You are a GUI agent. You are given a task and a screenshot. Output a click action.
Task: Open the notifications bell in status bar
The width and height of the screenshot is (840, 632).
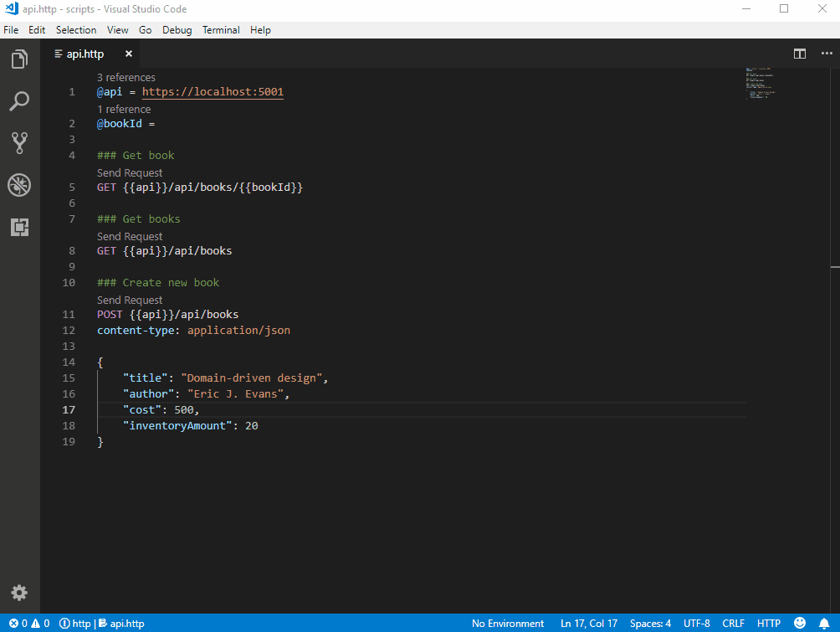824,624
